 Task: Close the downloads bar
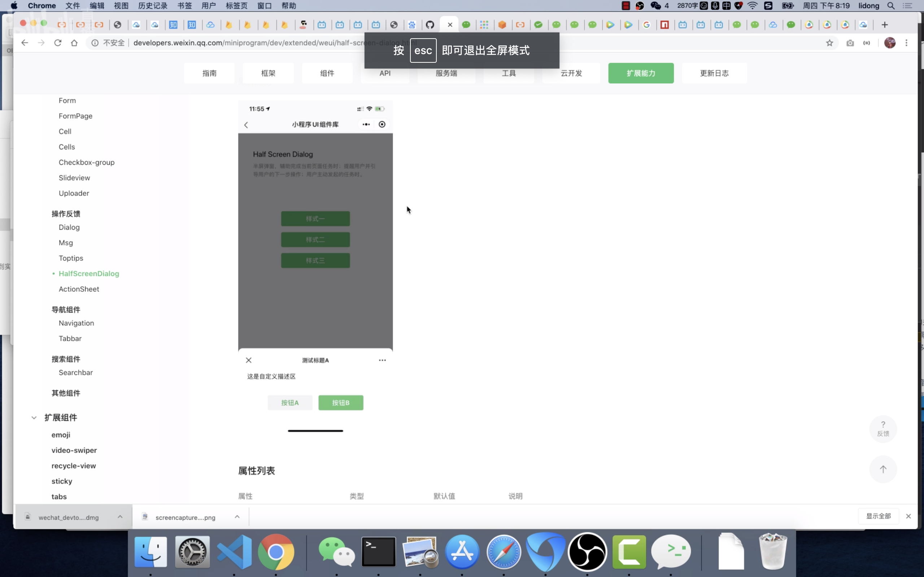908,516
